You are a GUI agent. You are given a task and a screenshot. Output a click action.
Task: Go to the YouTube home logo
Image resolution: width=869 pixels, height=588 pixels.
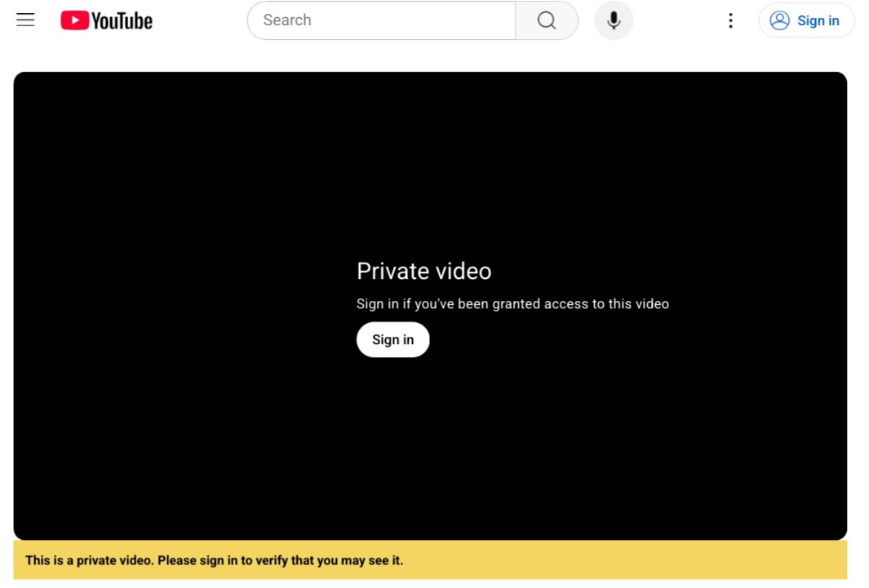(106, 20)
